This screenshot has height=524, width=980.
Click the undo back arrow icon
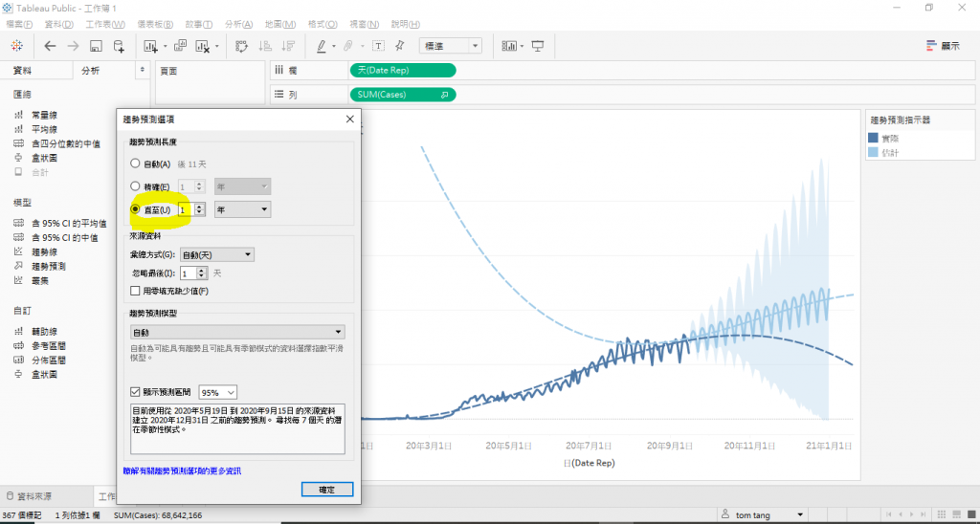(50, 46)
